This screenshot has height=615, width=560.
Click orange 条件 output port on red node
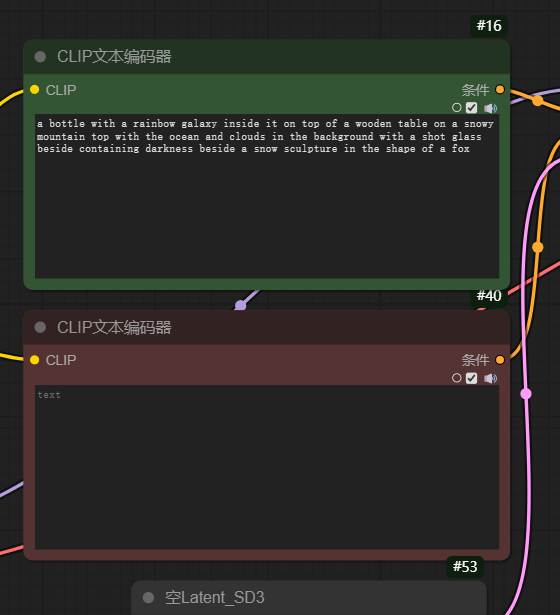(x=500, y=360)
